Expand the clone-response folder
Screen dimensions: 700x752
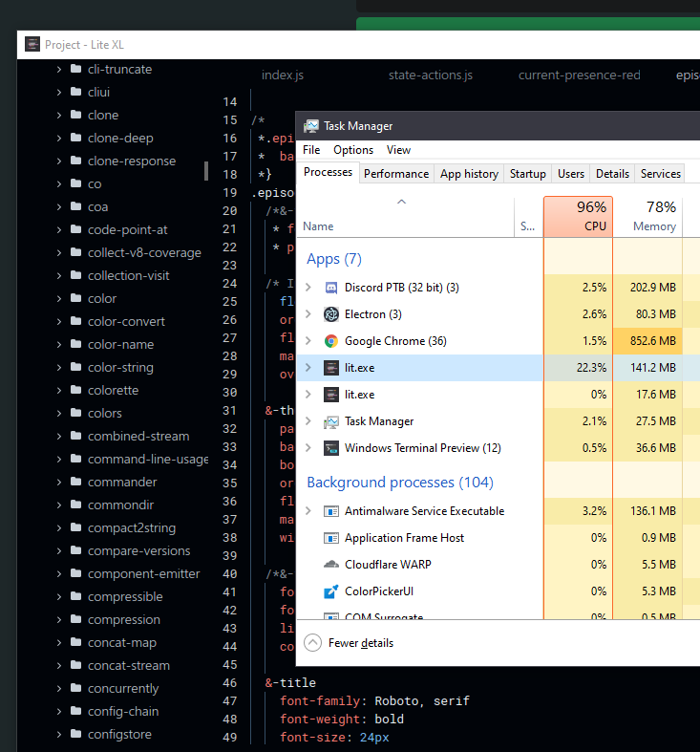pos(59,161)
